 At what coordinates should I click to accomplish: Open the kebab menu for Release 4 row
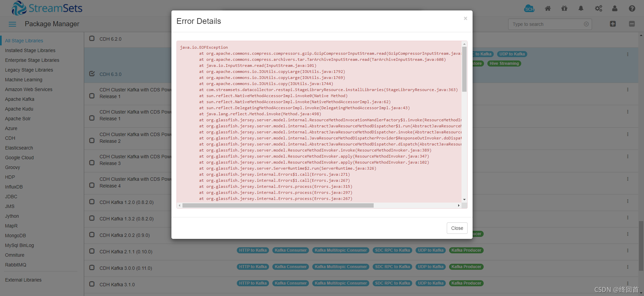628,179
